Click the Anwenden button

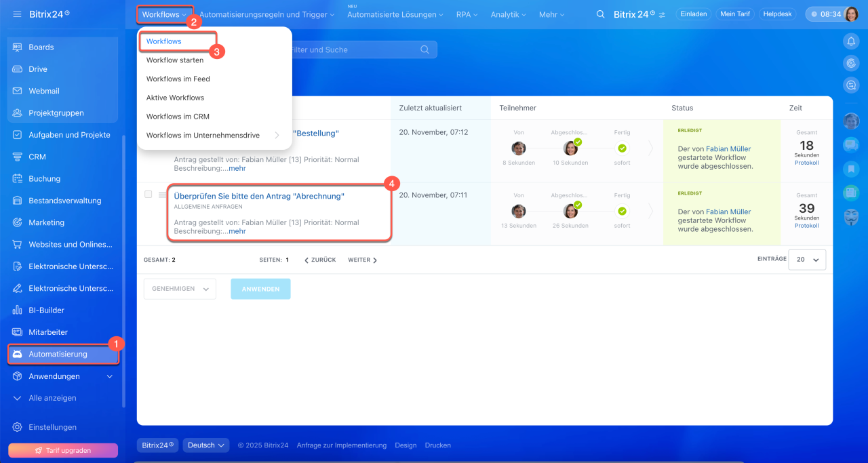260,289
